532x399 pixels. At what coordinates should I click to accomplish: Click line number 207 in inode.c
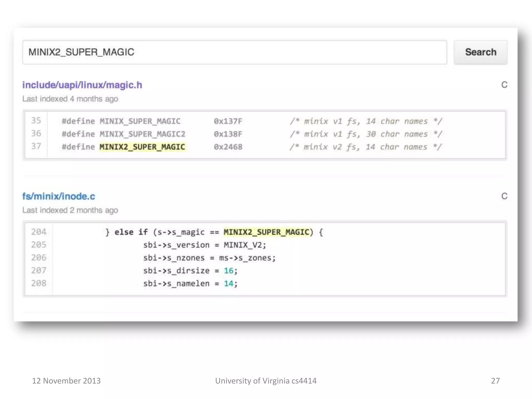39,270
